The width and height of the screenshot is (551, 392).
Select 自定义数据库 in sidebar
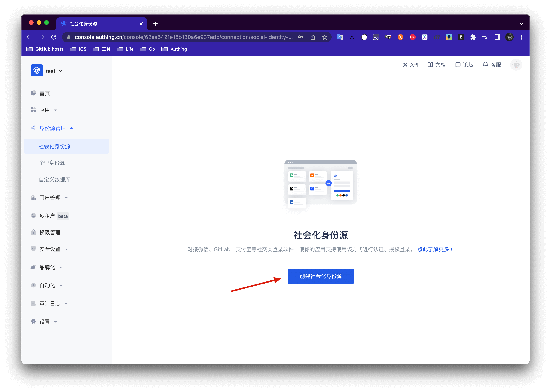click(54, 180)
